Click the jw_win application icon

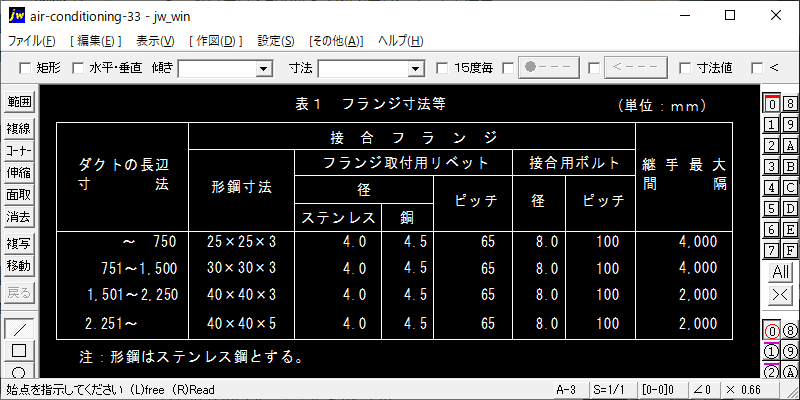17,16
